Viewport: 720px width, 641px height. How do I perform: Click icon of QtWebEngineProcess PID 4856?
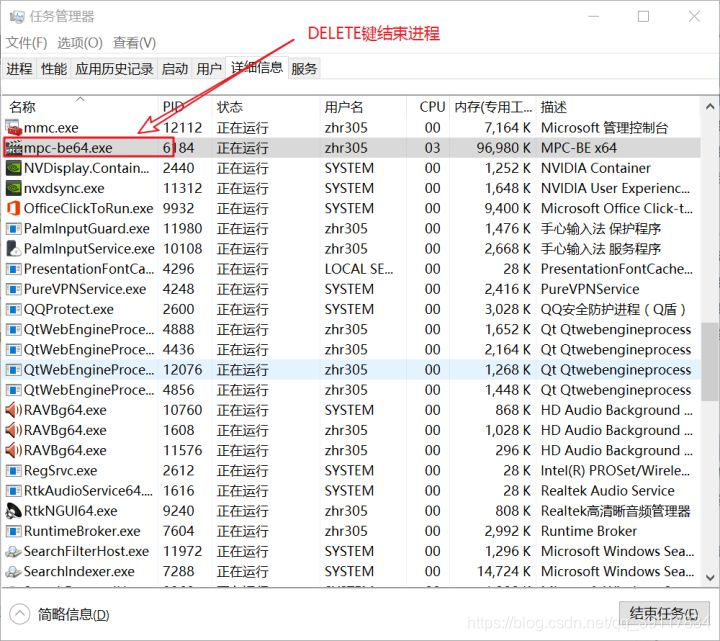coord(13,390)
